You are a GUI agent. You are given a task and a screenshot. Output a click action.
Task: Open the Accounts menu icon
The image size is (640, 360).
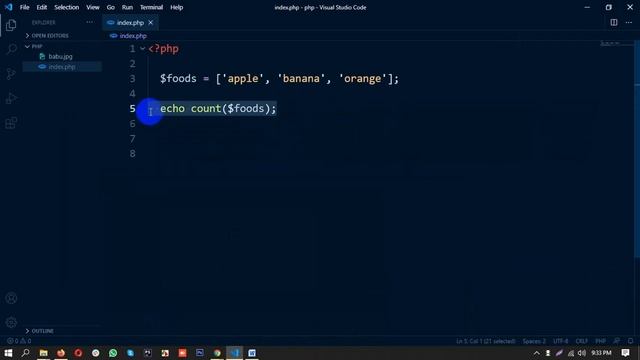pos(11,298)
